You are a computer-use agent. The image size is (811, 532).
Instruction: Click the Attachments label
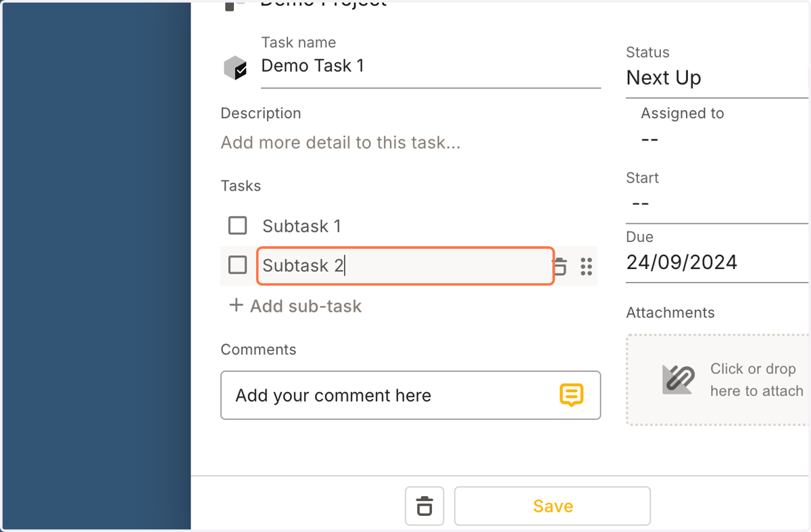670,313
